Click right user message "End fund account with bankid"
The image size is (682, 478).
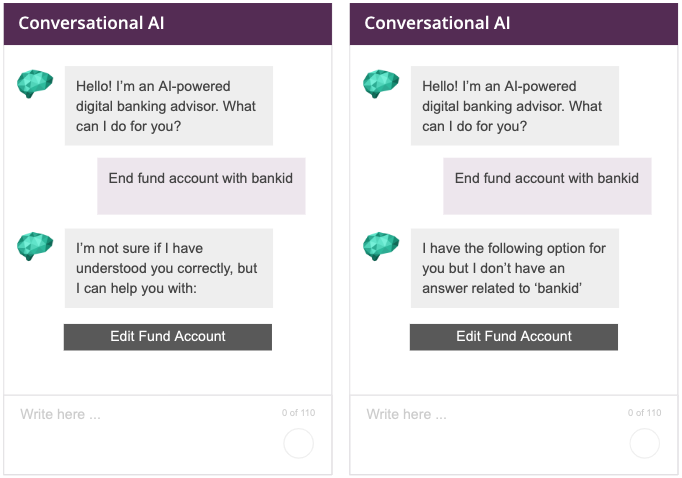547,179
